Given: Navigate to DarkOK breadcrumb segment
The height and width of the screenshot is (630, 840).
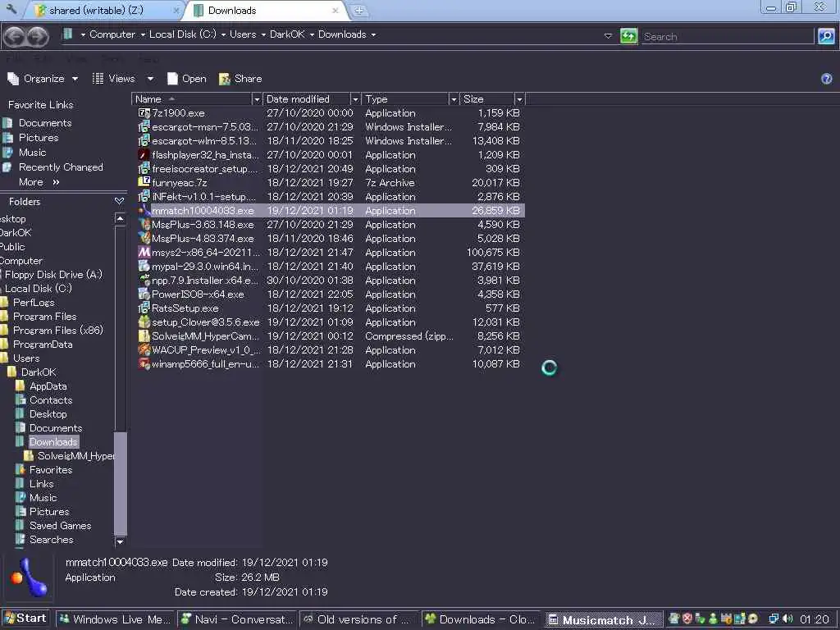Looking at the screenshot, I should (x=287, y=34).
